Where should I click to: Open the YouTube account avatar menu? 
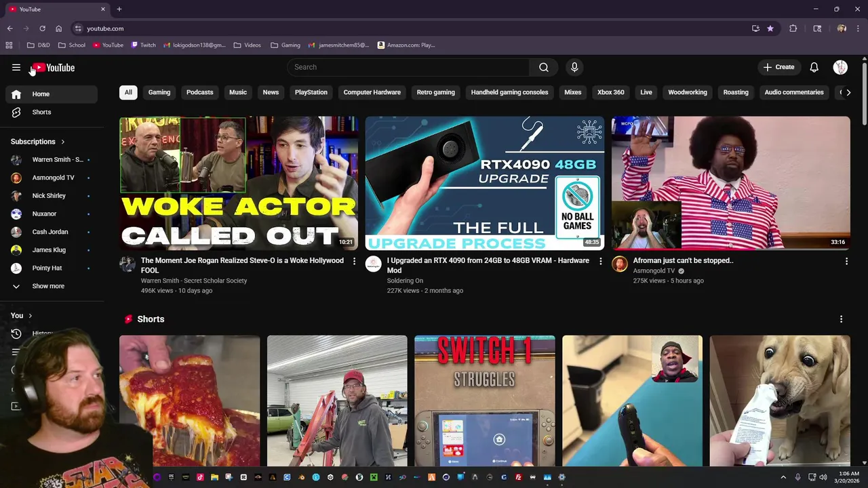[840, 67]
